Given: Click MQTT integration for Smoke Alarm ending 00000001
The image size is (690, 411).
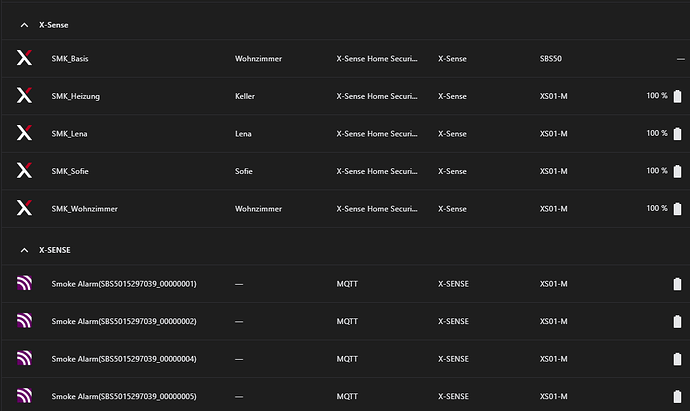Looking at the screenshot, I should 347,284.
